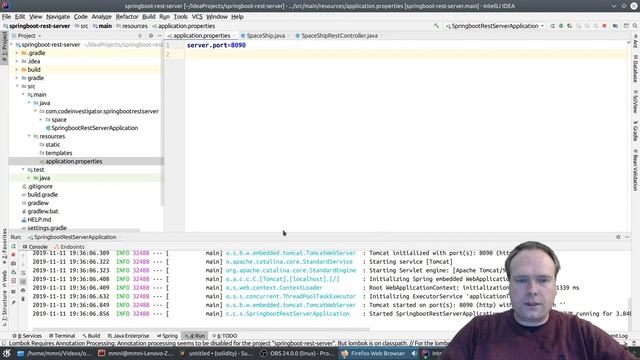Open the VCS menu
The image size is (640, 360).
click(x=197, y=17)
